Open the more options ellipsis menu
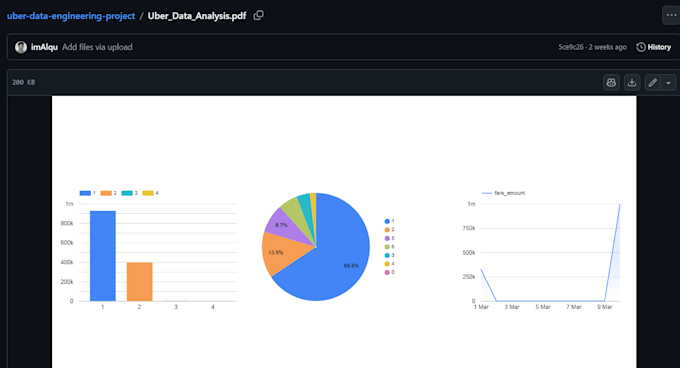 pyautogui.click(x=671, y=15)
